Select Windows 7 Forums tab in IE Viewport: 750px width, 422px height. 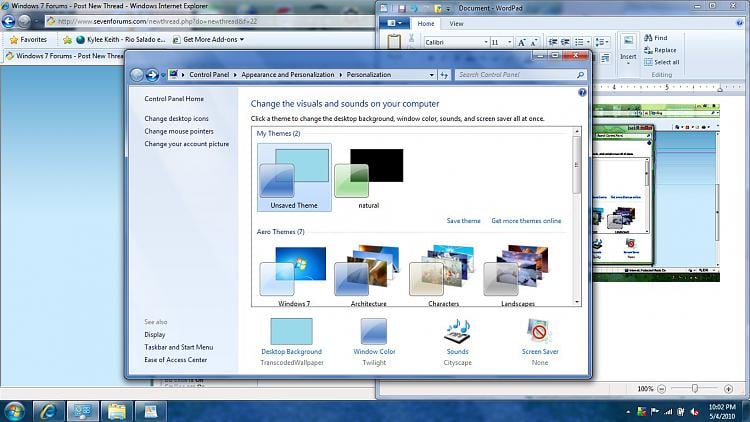click(64, 56)
